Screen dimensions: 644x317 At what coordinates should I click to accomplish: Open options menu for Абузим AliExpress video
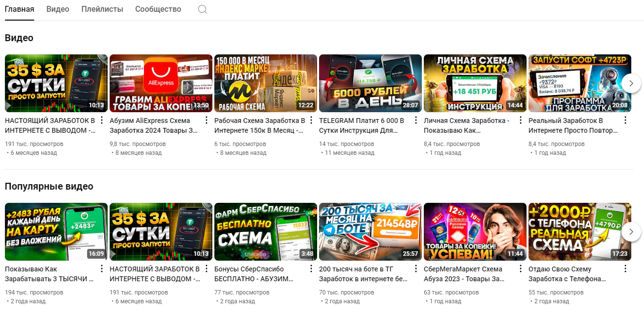coord(207,121)
